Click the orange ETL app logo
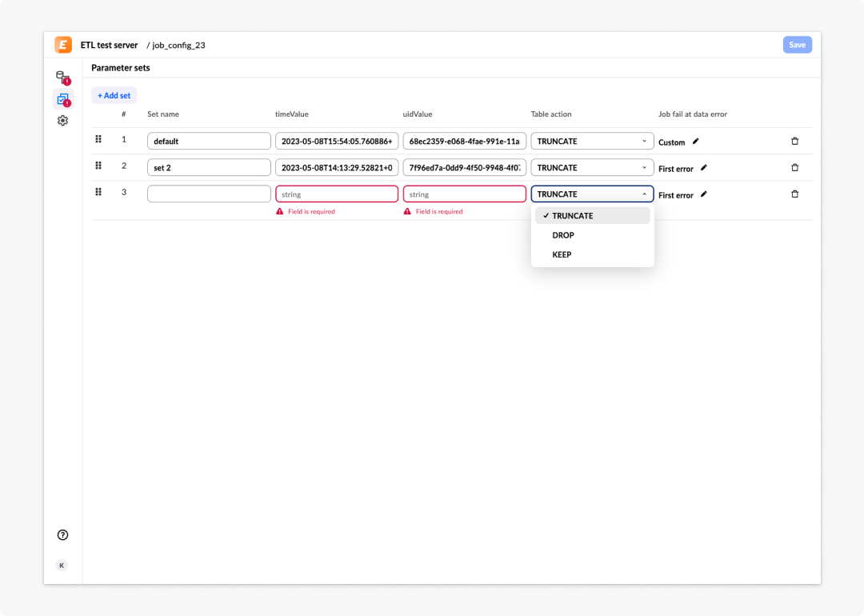This screenshot has width=864, height=616. coord(63,45)
